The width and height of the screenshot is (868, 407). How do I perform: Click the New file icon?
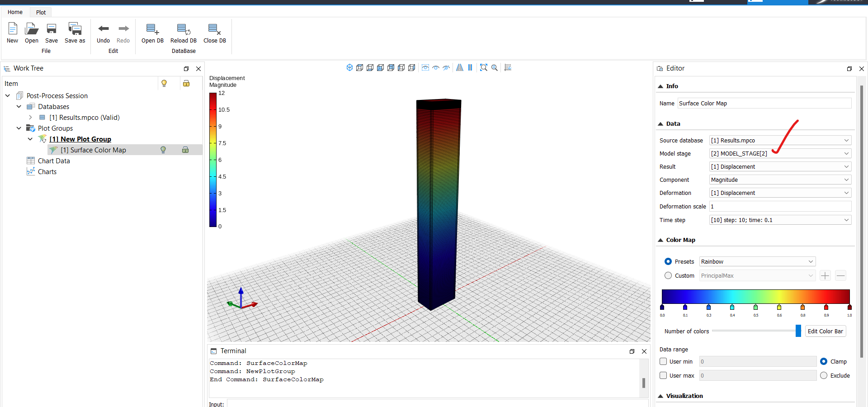click(13, 29)
